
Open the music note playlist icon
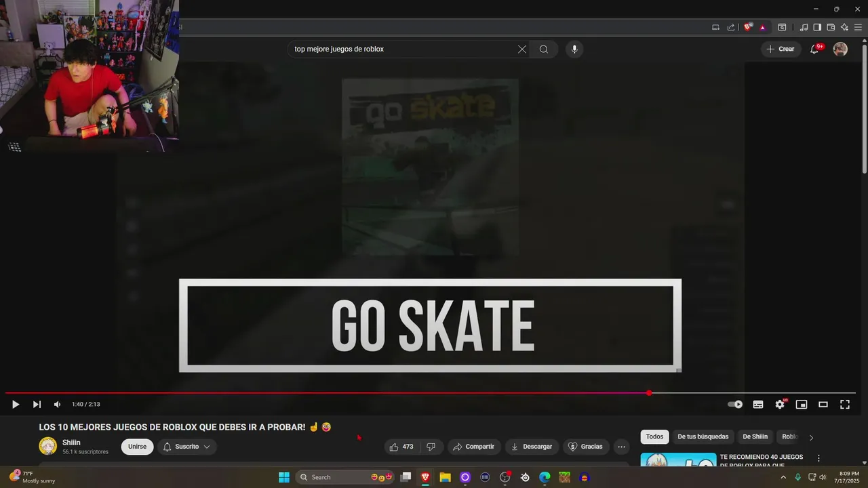coord(804,27)
